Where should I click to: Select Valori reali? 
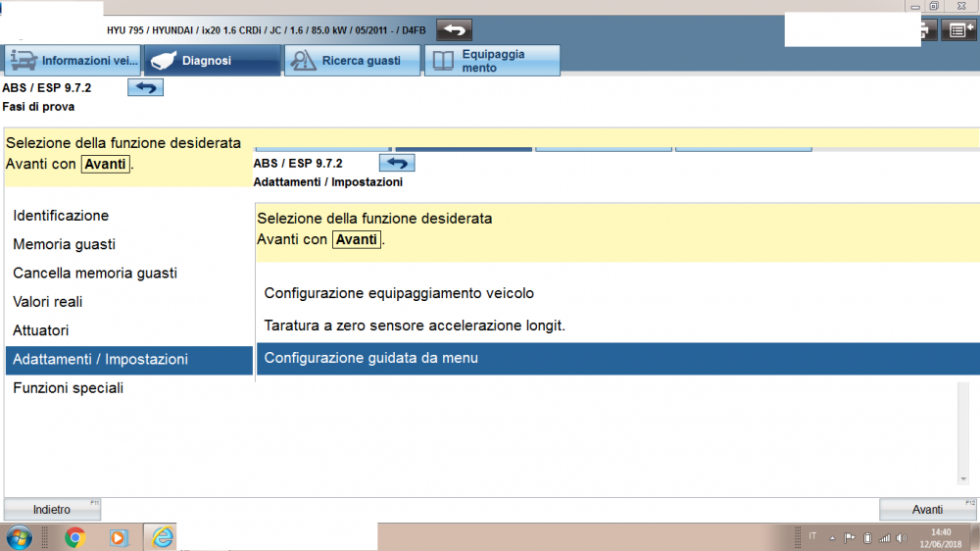(128, 302)
